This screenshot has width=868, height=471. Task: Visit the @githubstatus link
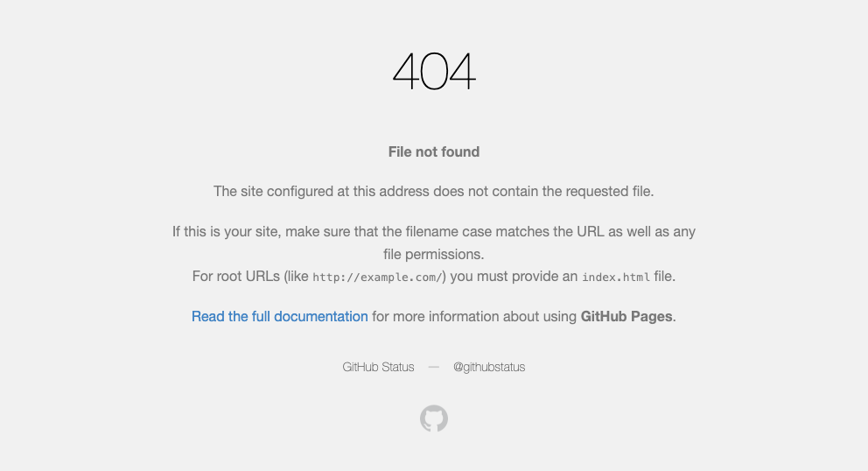(489, 367)
